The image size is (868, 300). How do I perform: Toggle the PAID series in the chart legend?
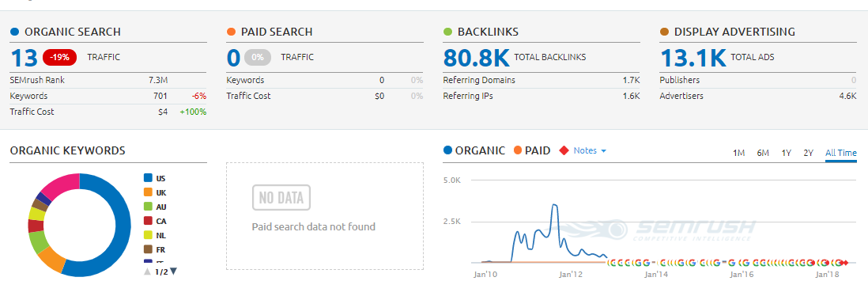click(532, 150)
